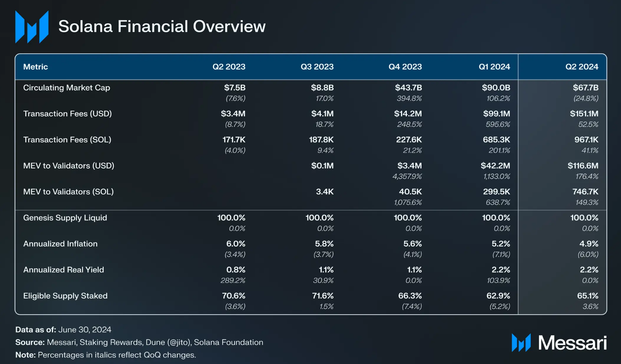
Task: Click the '685.3K' SOL fees value
Action: point(496,140)
